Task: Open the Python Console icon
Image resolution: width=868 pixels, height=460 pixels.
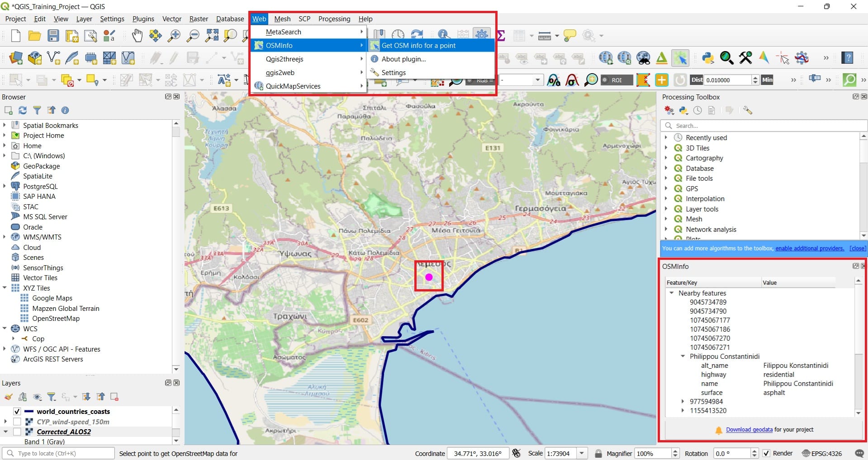Action: click(708, 58)
